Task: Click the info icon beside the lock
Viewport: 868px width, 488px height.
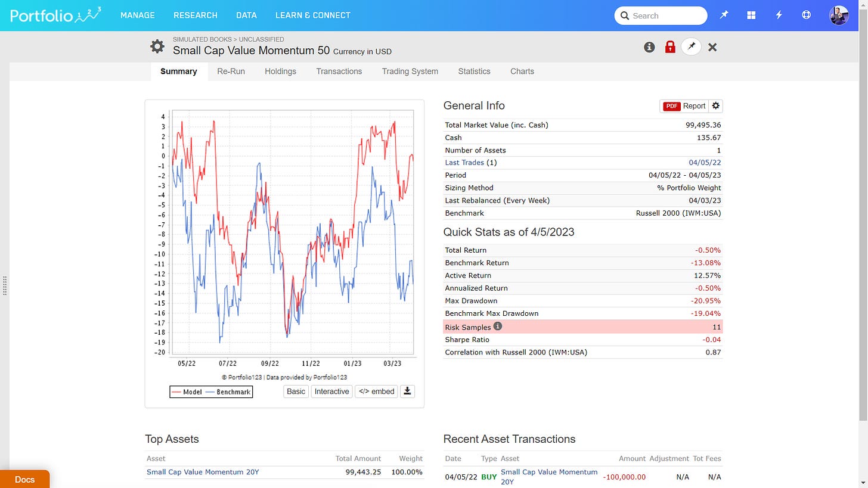Action: click(649, 47)
